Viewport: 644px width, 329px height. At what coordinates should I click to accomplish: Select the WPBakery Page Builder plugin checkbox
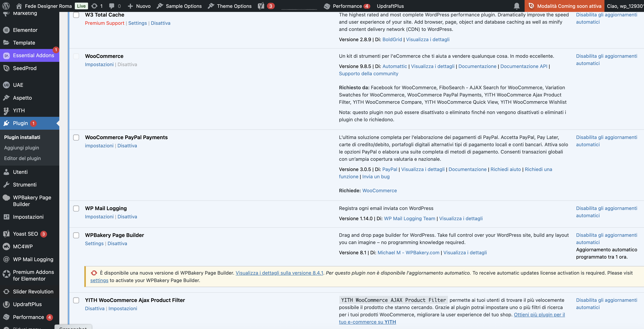click(76, 235)
